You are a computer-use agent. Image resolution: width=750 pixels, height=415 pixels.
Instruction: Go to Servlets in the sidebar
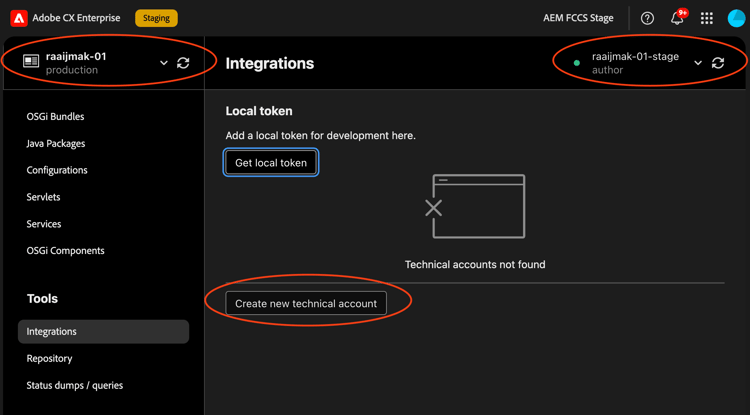tap(44, 197)
